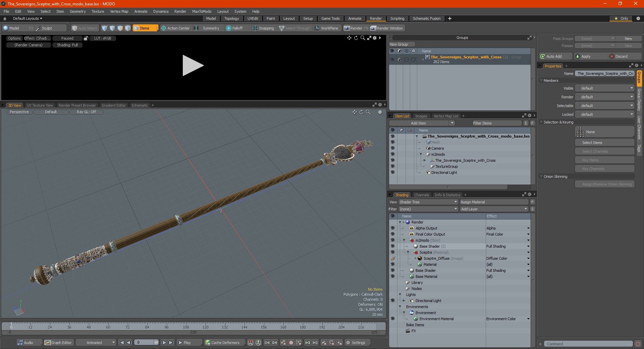Expand The_Sovereigns_Sceptre_with_Cross tree item

pos(425,160)
